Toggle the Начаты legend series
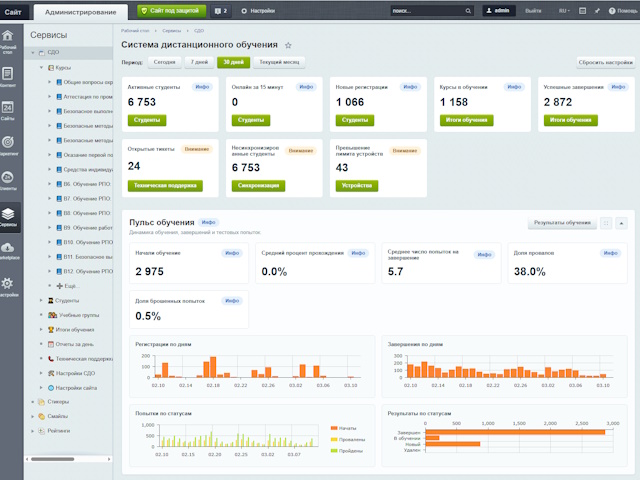Viewport: 640px width, 480px height. [343, 428]
